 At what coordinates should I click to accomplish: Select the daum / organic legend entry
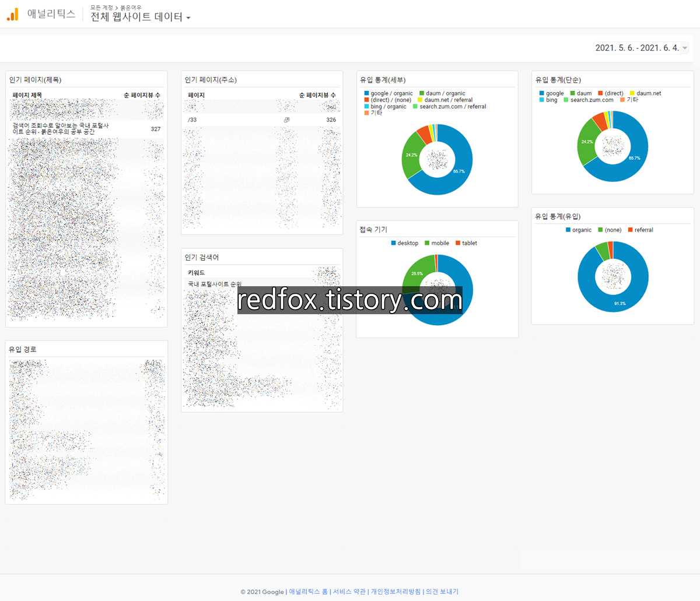pyautogui.click(x=442, y=93)
